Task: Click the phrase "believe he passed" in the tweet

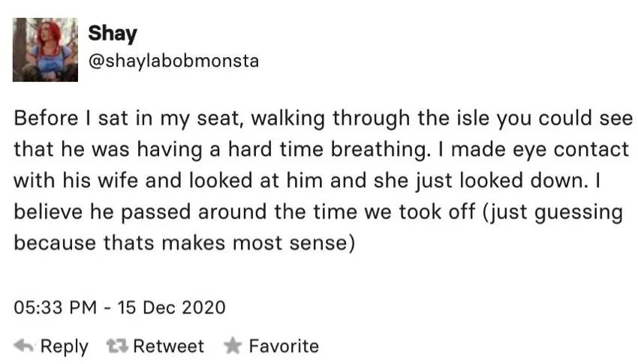Action: (102, 212)
